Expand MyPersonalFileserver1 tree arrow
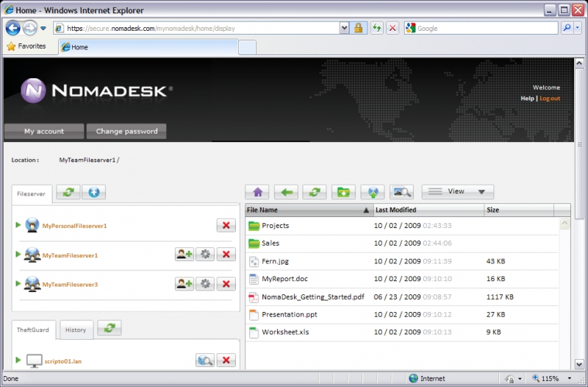588x387 pixels. click(x=18, y=225)
